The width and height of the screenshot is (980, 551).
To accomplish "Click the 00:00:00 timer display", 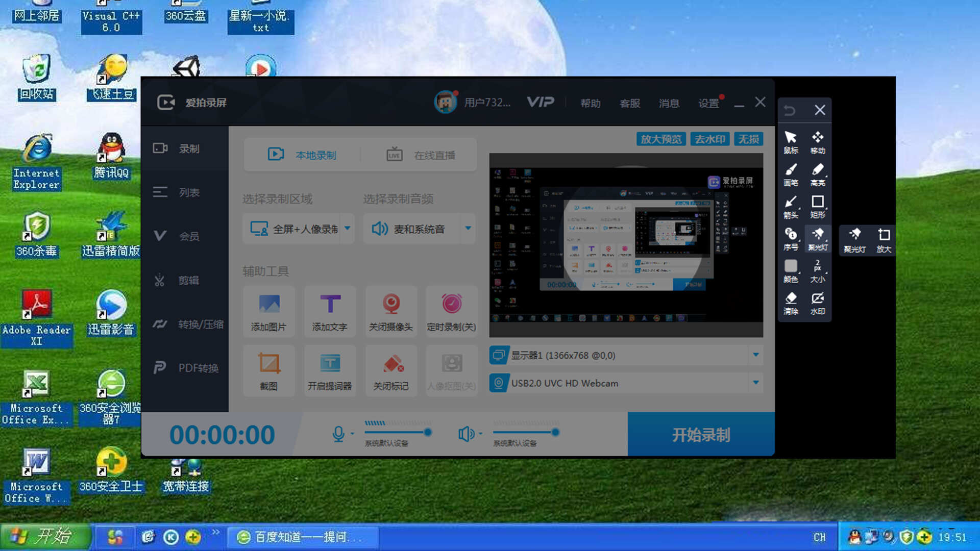I will [222, 435].
